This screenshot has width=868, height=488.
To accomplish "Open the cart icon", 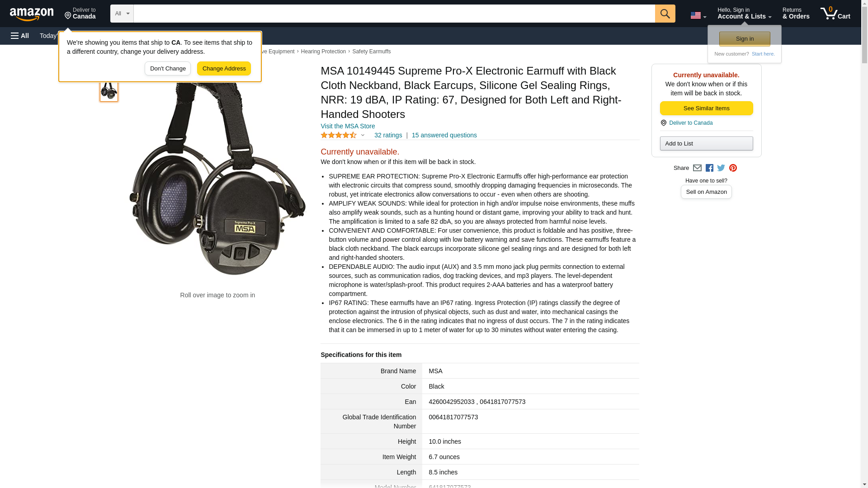I will [x=835, y=14].
